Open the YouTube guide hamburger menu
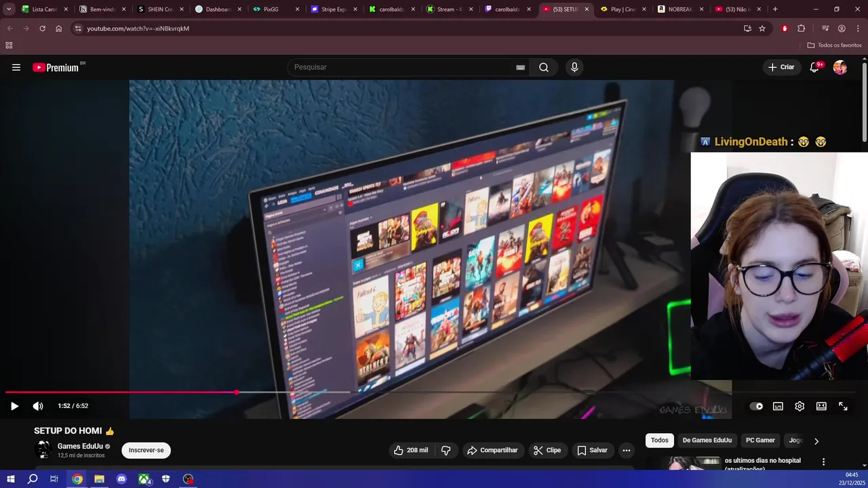Image resolution: width=868 pixels, height=488 pixels. point(16,67)
